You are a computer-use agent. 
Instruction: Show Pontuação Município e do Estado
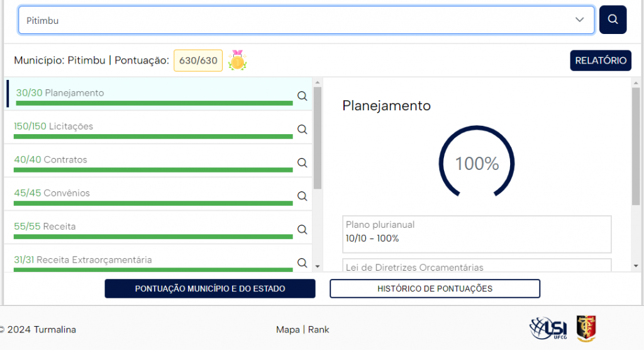point(210,288)
